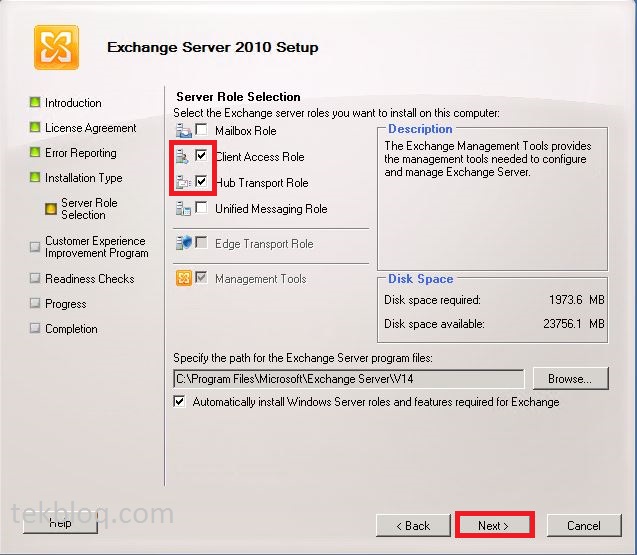The width and height of the screenshot is (637, 555).
Task: Click the Readiness Checks step gray indicator
Action: coord(35,278)
